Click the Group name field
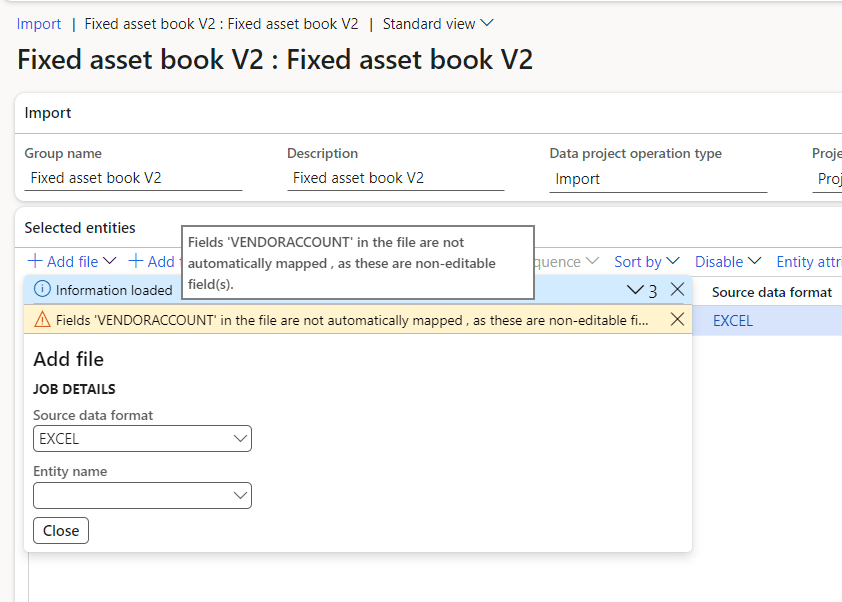The width and height of the screenshot is (842, 602). [133, 179]
